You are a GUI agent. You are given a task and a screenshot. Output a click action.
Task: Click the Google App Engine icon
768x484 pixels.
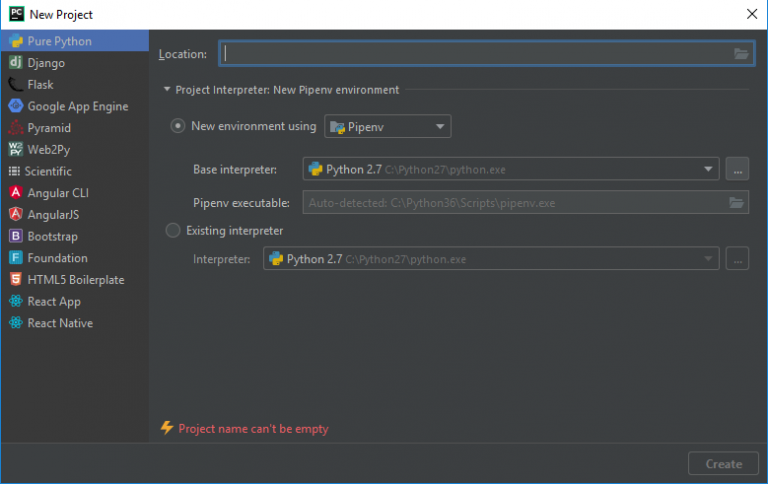click(16, 106)
